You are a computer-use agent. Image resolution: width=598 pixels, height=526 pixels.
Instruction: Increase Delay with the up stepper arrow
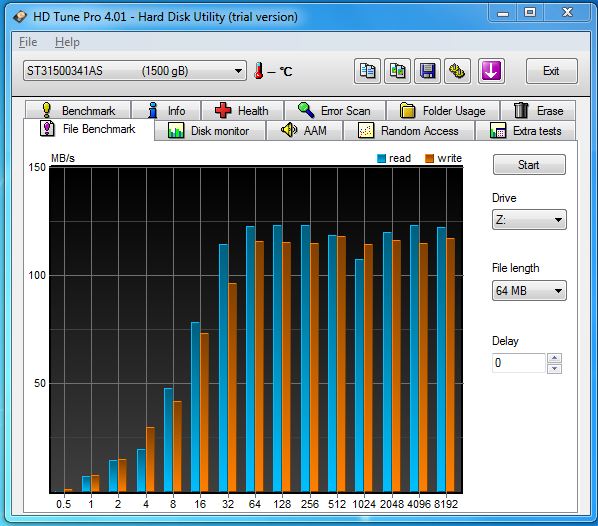pyautogui.click(x=554, y=358)
